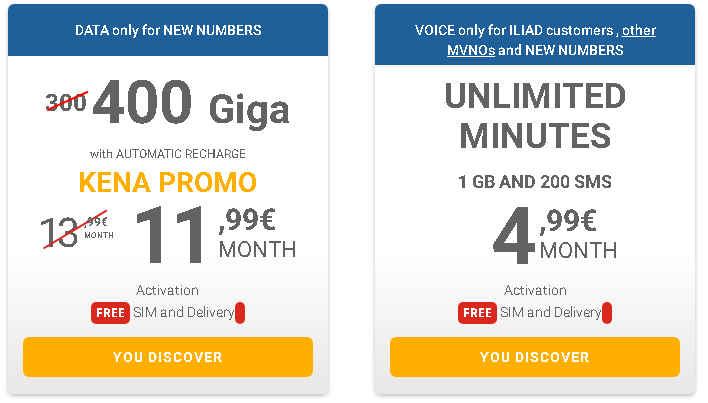Click the red icon after Delivery in the voice offer

[607, 313]
